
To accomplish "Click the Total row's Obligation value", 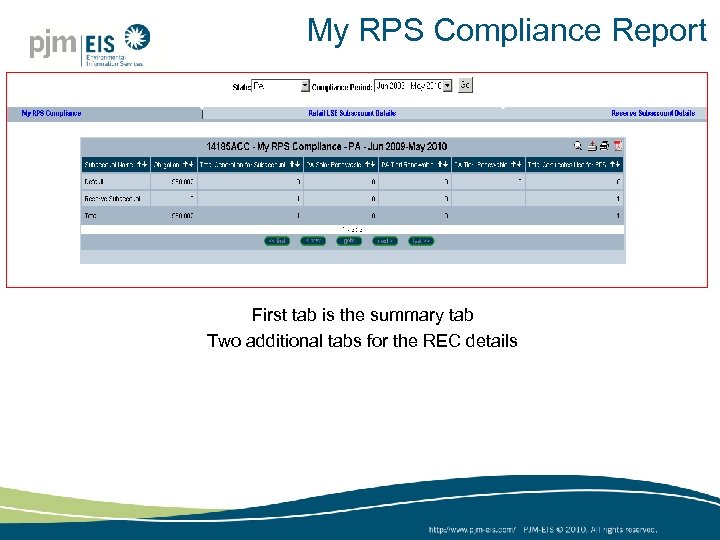I will tap(182, 215).
